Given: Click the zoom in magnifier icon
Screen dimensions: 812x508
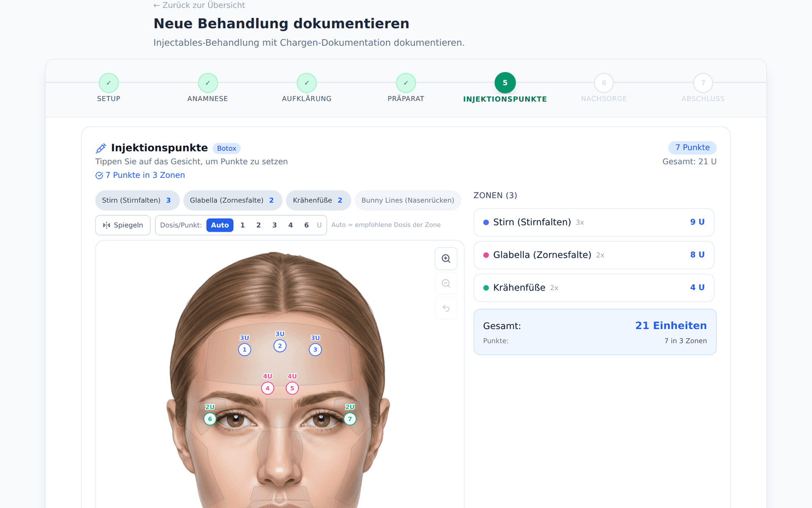Looking at the screenshot, I should coord(446,259).
